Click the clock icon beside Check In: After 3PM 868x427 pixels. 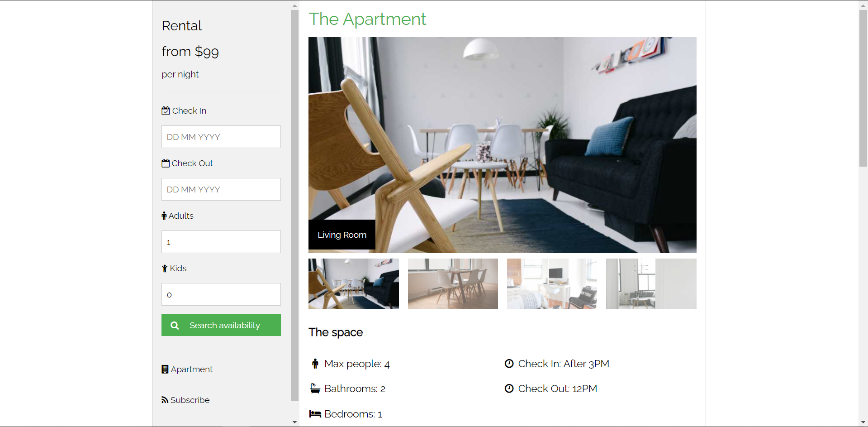[x=509, y=364]
